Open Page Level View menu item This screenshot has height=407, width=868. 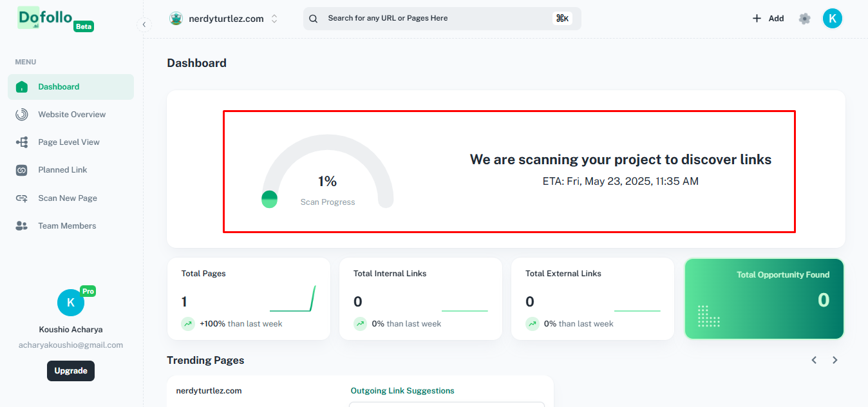(x=71, y=142)
